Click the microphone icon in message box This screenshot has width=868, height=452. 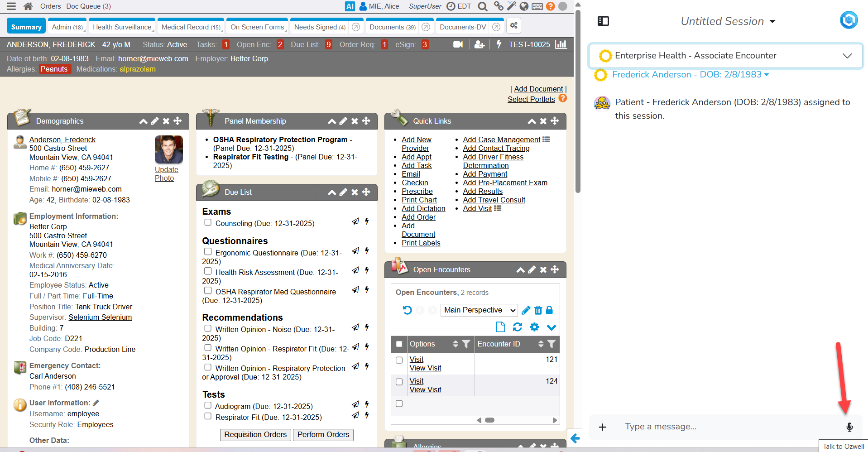[849, 427]
